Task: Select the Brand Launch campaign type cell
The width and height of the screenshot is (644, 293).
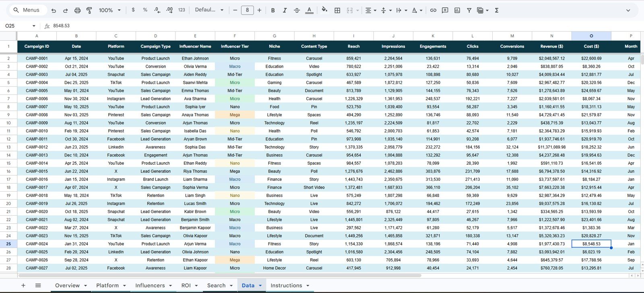Action: pos(156,180)
